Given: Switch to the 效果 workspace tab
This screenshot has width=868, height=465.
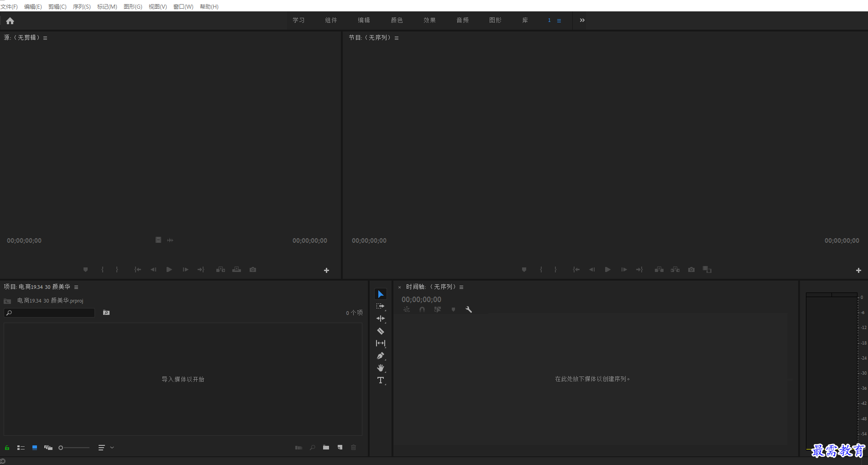Looking at the screenshot, I should point(430,21).
